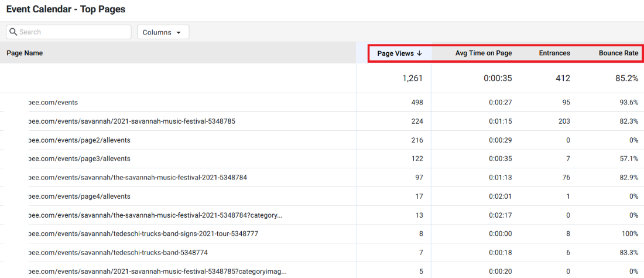The width and height of the screenshot is (644, 278).
Task: Click the 5348785?categoryimag... truncated page name
Action: click(157, 272)
